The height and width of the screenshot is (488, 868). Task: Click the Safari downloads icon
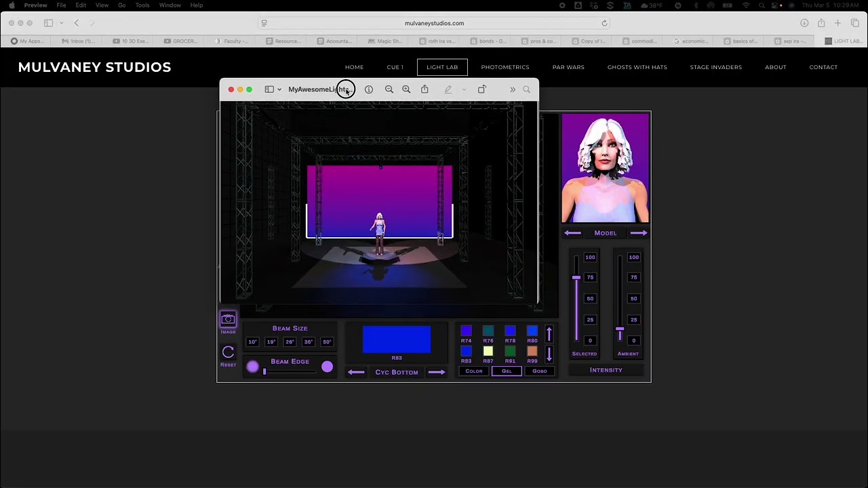[x=804, y=23]
